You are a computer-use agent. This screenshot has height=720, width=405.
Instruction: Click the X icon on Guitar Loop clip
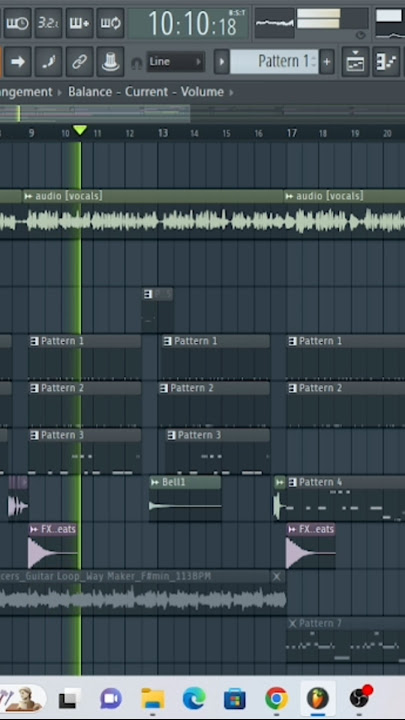coord(276,577)
